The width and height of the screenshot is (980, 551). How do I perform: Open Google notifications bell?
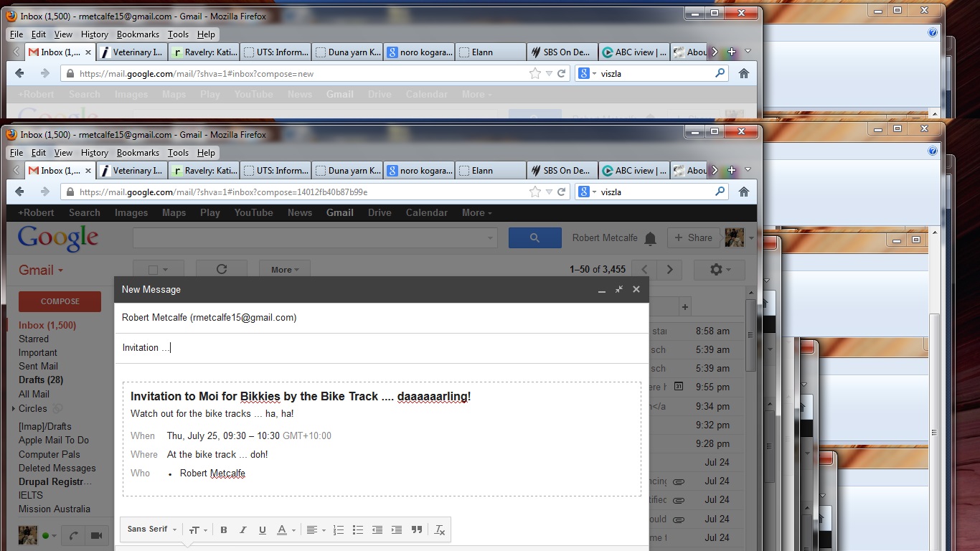point(650,238)
